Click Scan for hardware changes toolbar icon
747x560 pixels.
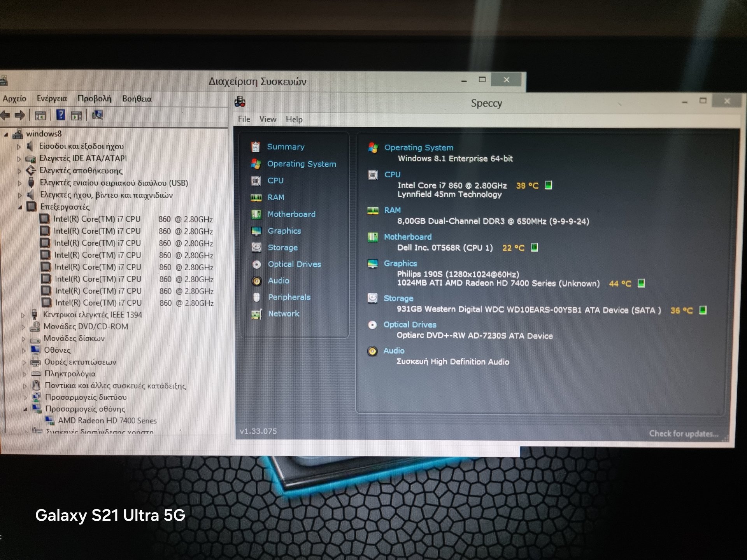click(x=97, y=115)
